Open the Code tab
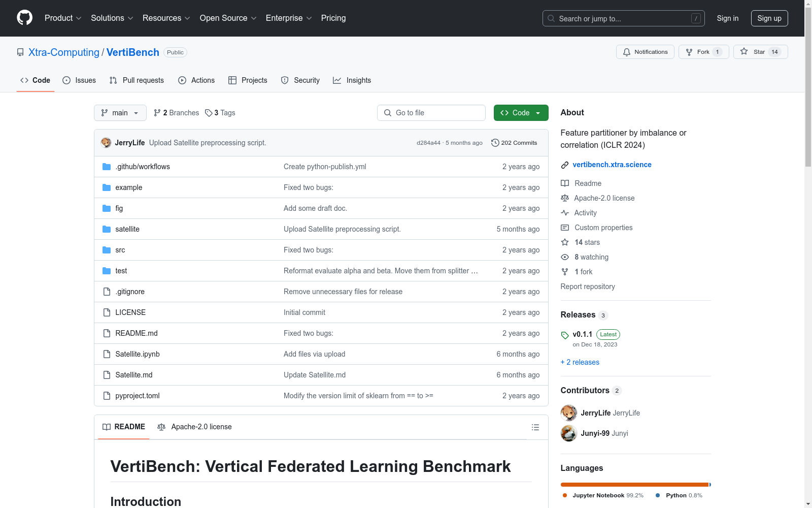This screenshot has width=812, height=508. click(x=36, y=80)
